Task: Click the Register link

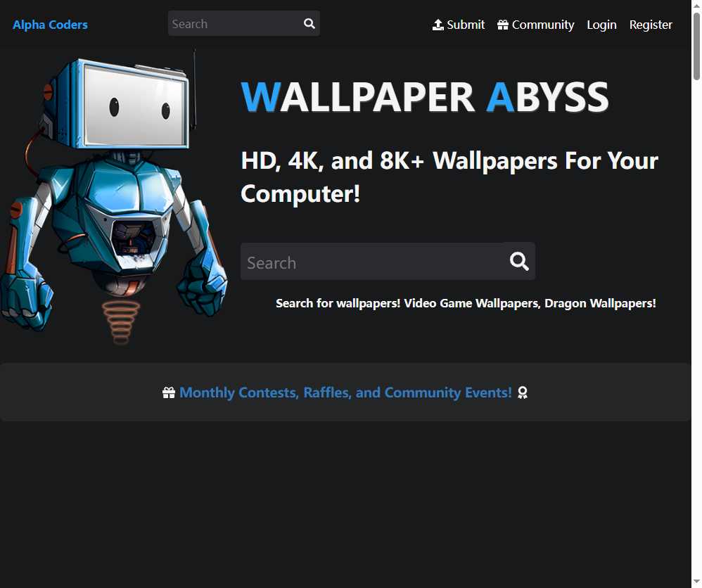Action: pos(650,24)
